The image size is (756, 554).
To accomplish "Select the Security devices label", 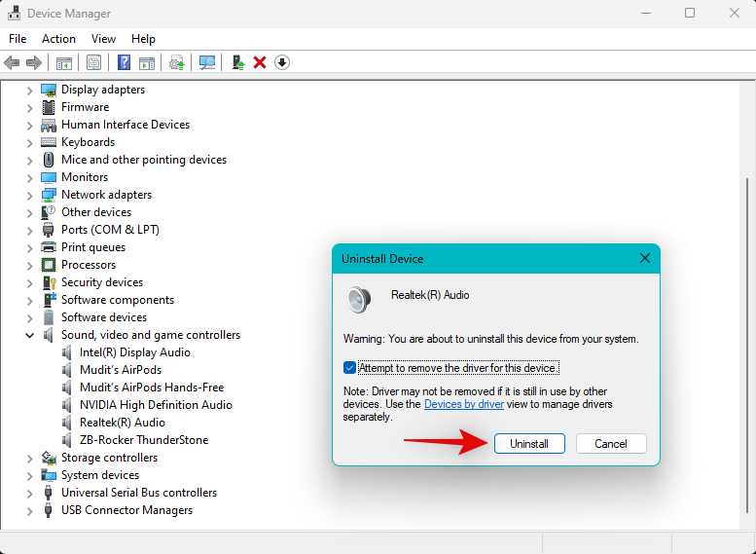I will click(x=102, y=282).
